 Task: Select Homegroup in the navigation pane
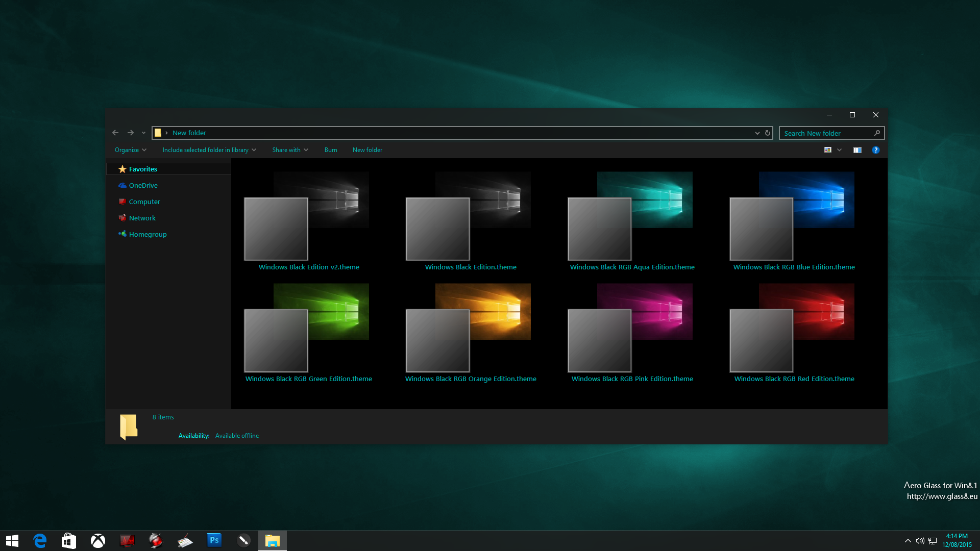tap(148, 234)
